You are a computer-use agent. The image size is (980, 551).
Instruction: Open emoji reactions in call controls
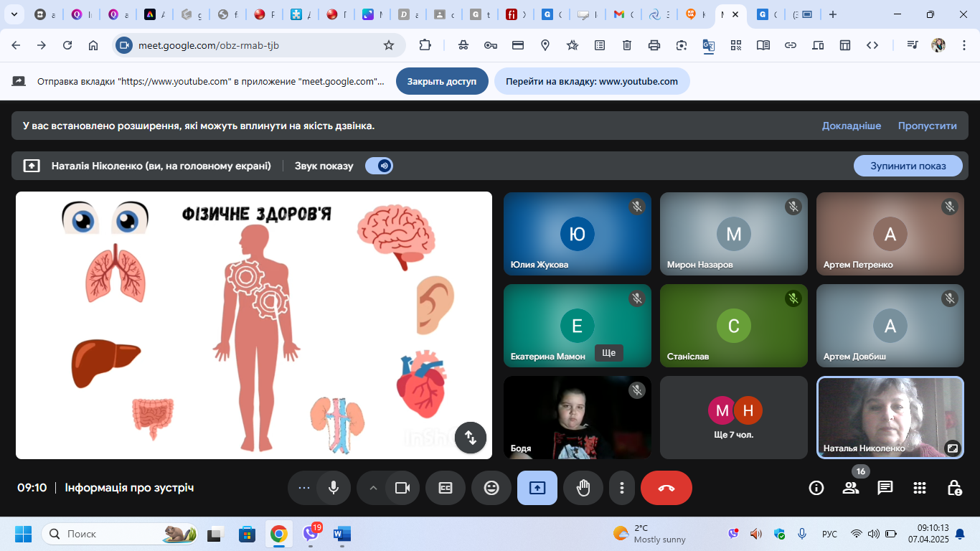pyautogui.click(x=491, y=488)
